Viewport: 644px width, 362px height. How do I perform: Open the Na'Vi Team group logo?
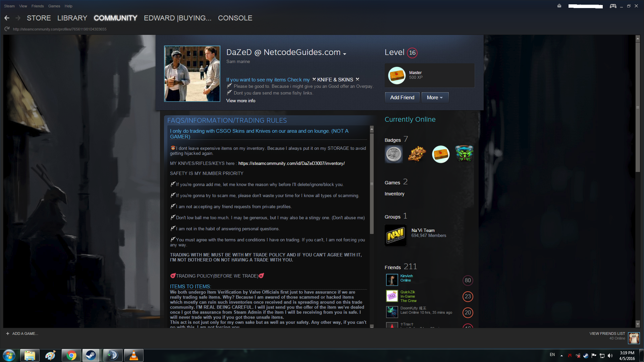pyautogui.click(x=395, y=235)
